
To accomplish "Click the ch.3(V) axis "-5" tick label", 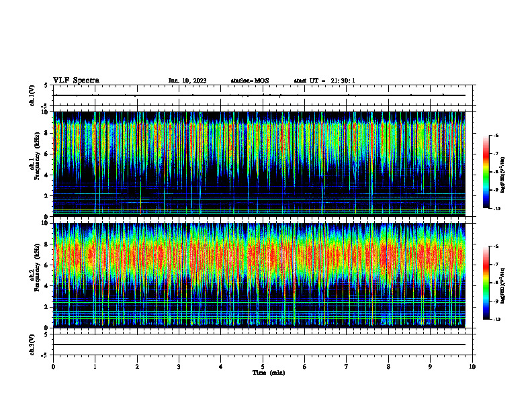I will pos(44,355).
